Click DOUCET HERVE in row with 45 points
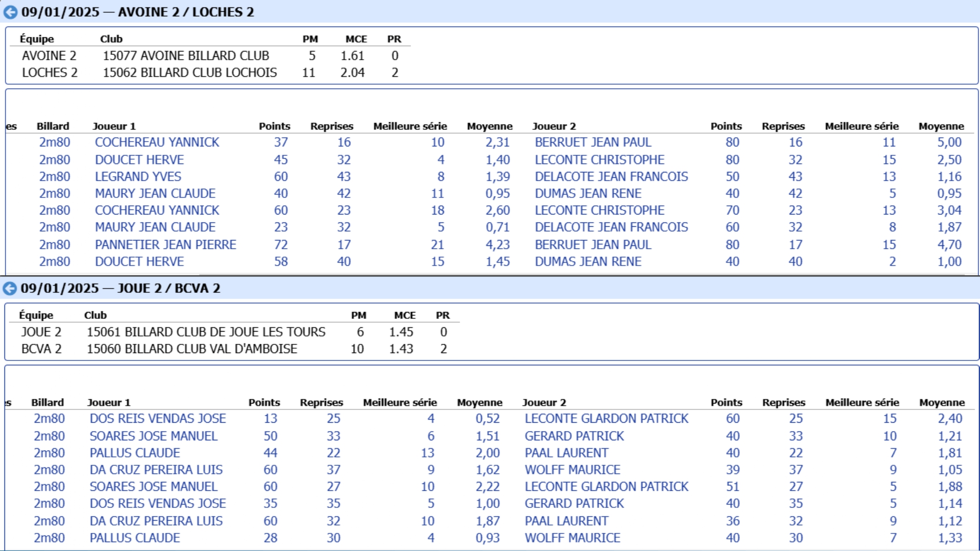980x551 pixels. [139, 160]
